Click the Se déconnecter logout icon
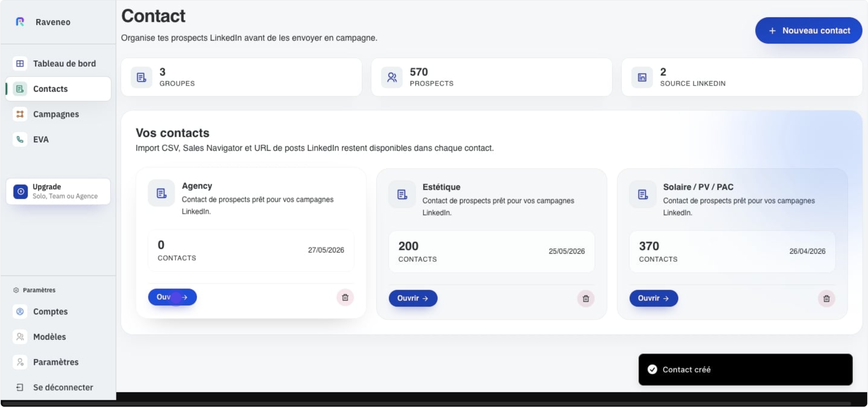868x407 pixels. (20, 387)
